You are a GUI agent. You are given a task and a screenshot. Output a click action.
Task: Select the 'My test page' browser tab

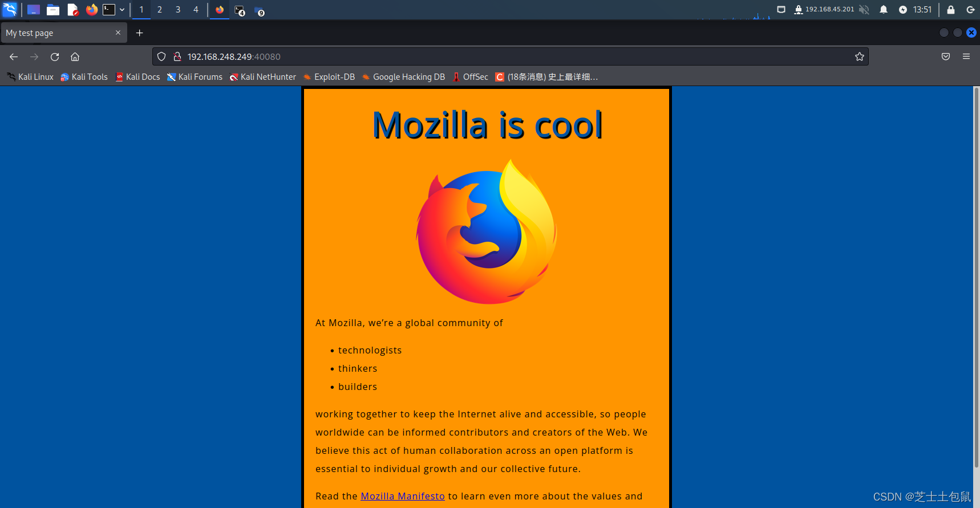pos(64,33)
